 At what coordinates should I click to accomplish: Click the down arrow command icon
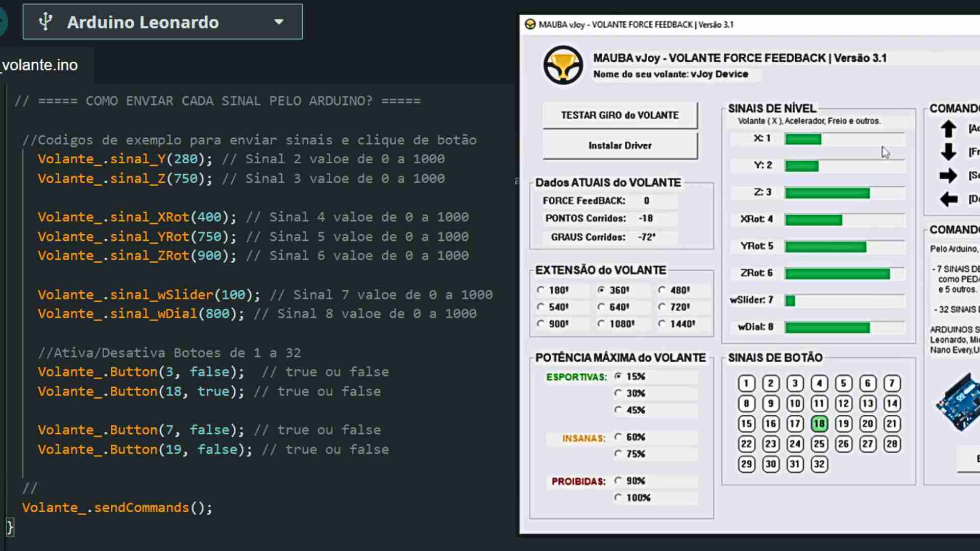pyautogui.click(x=948, y=152)
